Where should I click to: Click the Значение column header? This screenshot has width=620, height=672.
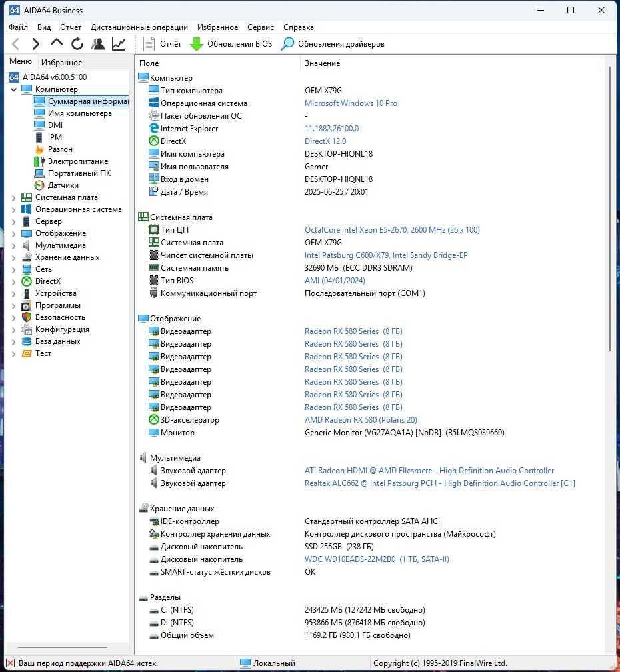point(322,63)
